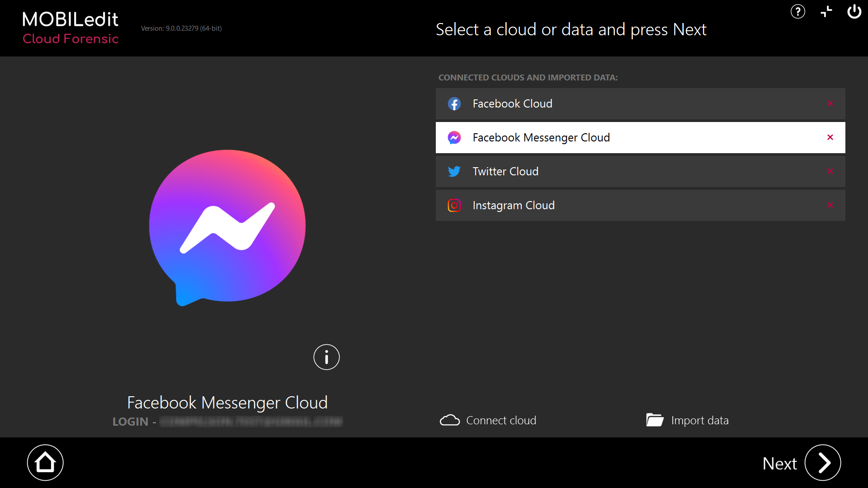Screen dimensions: 868x488
Task: Click the large Messenger logo image
Action: (227, 227)
